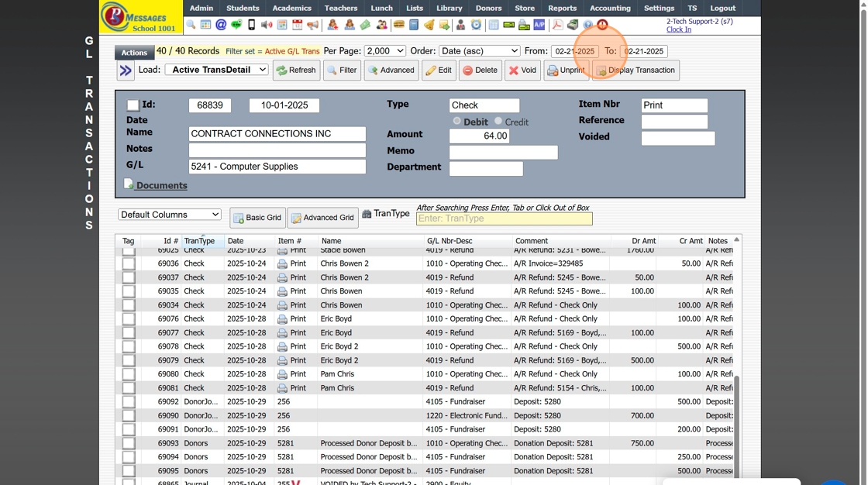Open the Order Date (asc) dropdown
868x485 pixels.
pos(479,51)
